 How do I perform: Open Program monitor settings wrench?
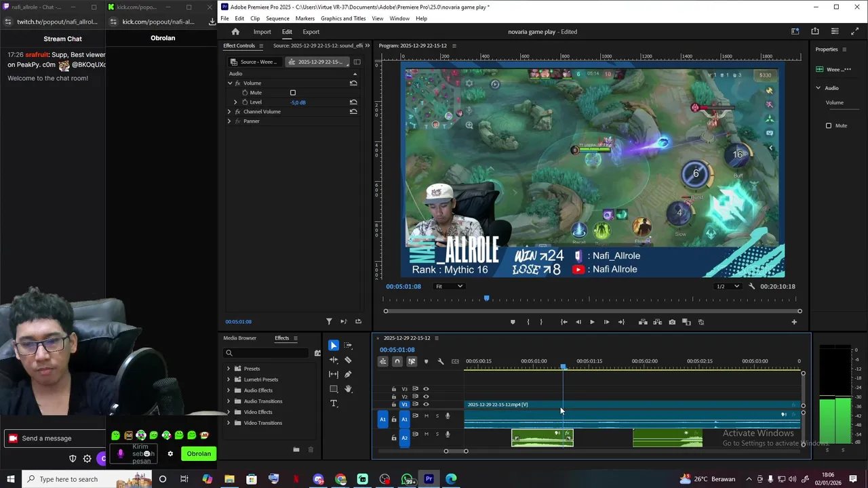(751, 286)
